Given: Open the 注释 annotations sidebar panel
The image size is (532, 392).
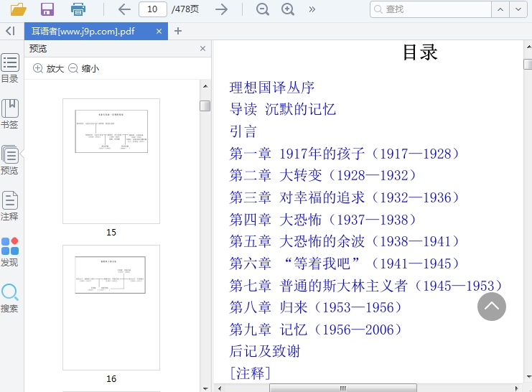Looking at the screenshot, I should (x=10, y=205).
